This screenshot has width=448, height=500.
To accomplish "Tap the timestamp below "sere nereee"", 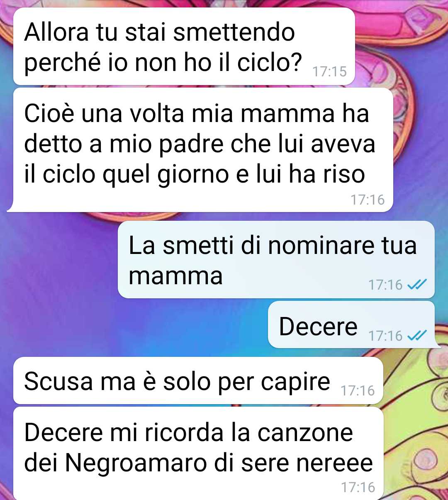I will click(x=358, y=487).
